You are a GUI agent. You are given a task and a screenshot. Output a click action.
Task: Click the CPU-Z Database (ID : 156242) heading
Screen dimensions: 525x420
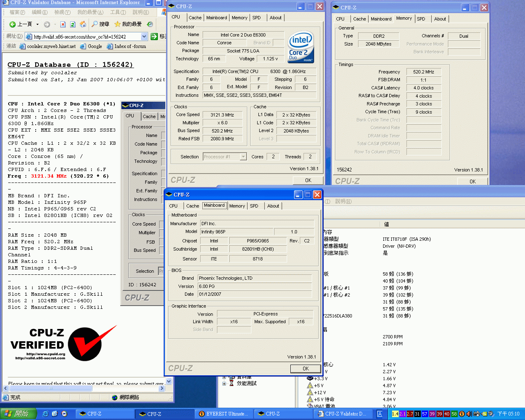coord(71,65)
